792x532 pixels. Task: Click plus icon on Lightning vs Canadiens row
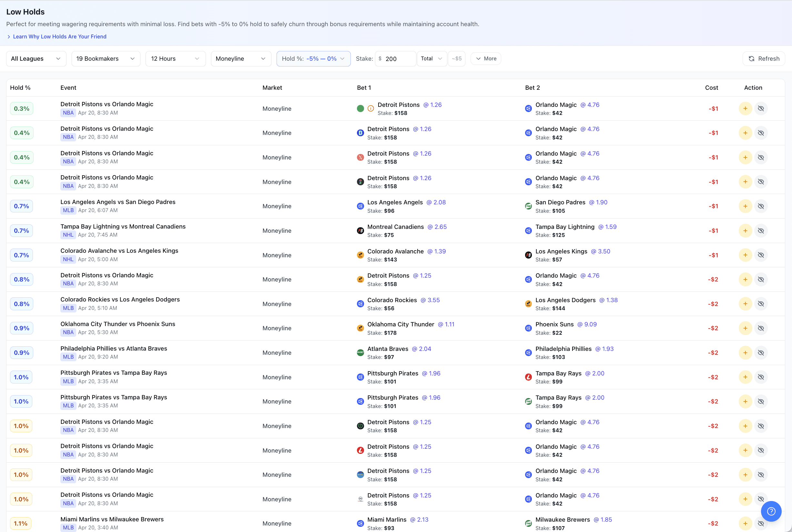tap(745, 231)
